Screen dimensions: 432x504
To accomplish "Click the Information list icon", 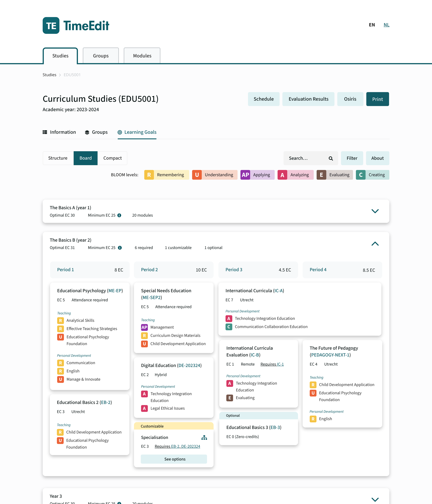I will 45,132.
